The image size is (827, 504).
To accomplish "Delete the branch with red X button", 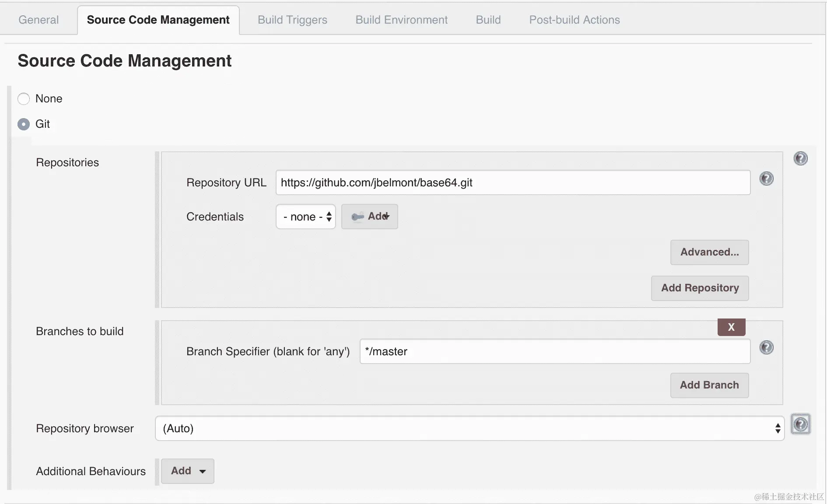I will (731, 327).
